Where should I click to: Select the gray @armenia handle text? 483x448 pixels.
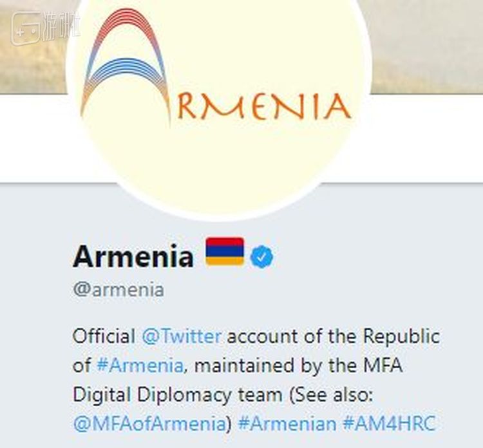pyautogui.click(x=118, y=290)
